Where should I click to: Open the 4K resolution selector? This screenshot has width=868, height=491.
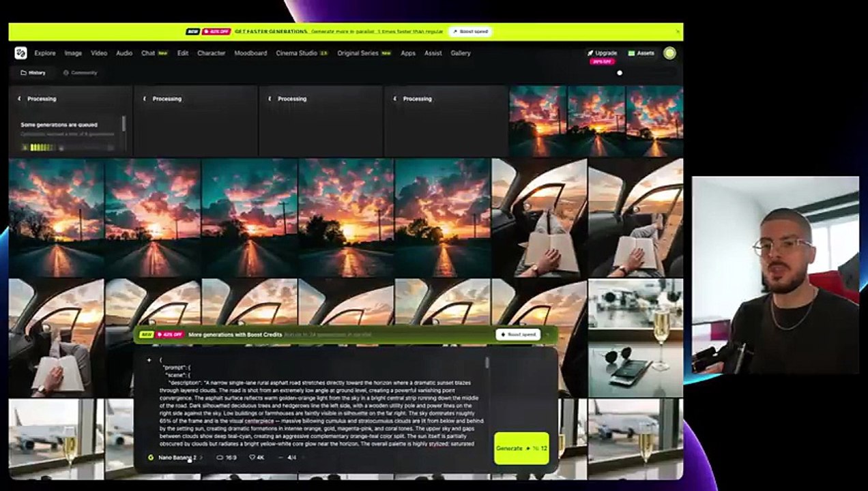[x=257, y=458]
